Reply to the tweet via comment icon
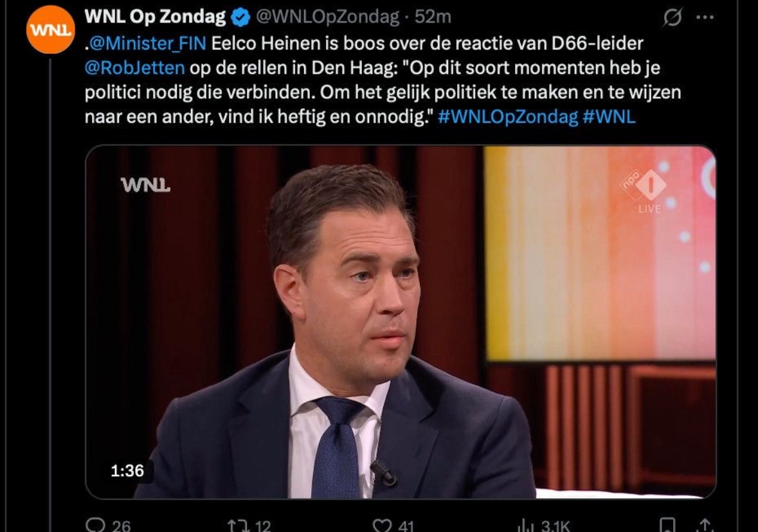Viewport: 758px width, 532px height. click(x=95, y=524)
